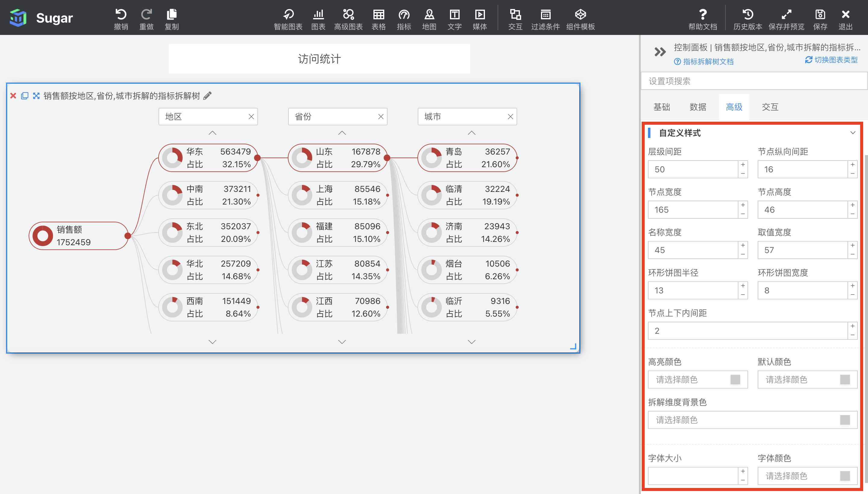Open Filter Conditions (过滤条件)
This screenshot has width=868, height=494.
tap(546, 19)
